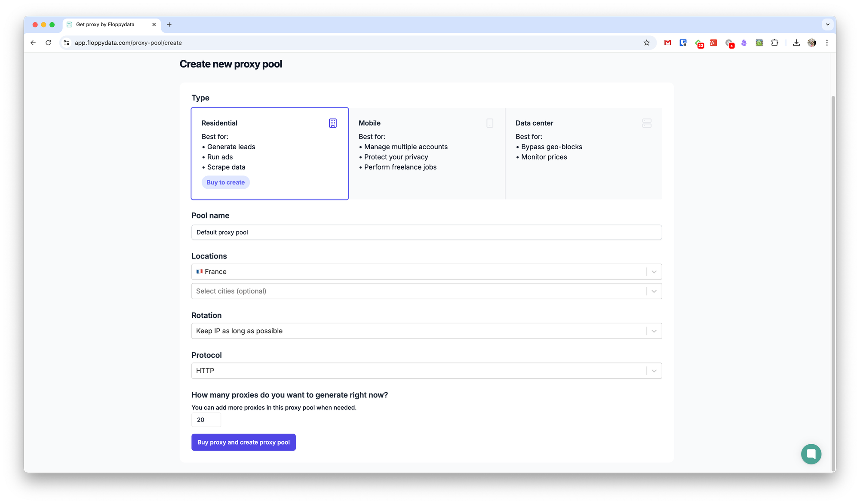860x504 pixels.
Task: Open the browser extensions puzzle icon
Action: click(x=774, y=43)
